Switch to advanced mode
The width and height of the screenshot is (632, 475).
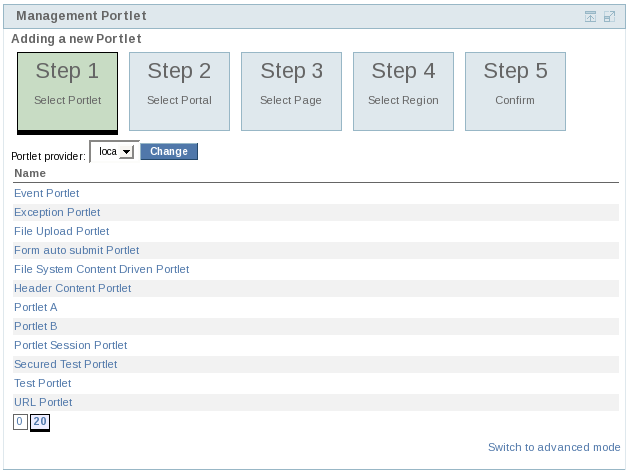tap(554, 447)
